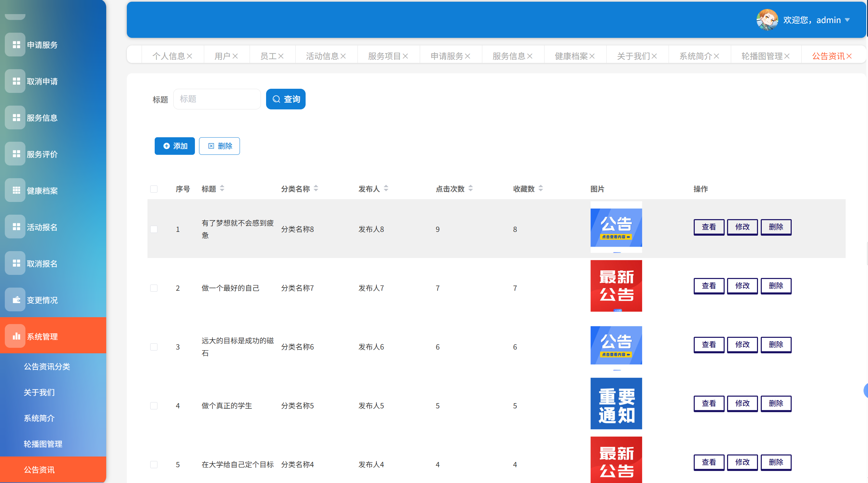Click 修改 for the 做一个最好的自己 row
The image size is (868, 483).
point(742,286)
